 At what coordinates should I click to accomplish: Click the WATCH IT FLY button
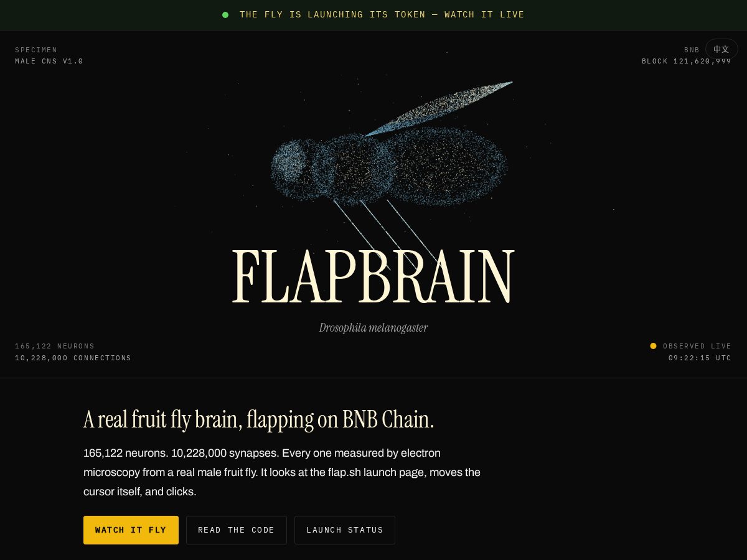[131, 530]
